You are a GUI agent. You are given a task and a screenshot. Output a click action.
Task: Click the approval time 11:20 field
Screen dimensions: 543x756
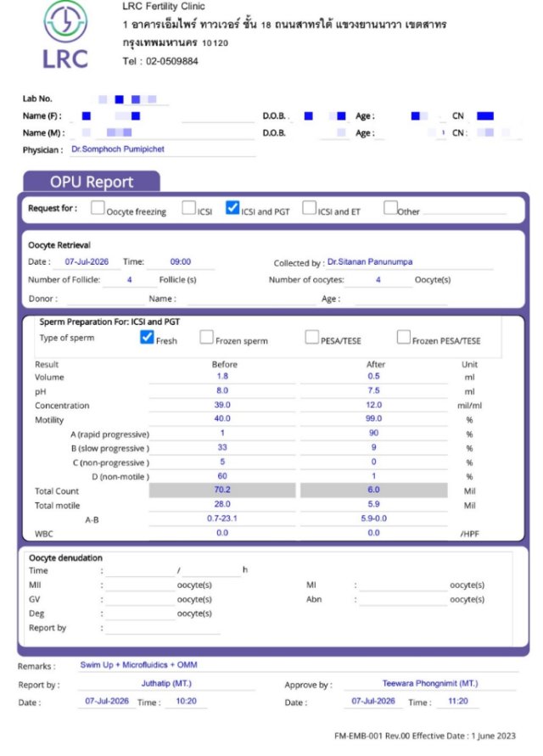point(458,702)
